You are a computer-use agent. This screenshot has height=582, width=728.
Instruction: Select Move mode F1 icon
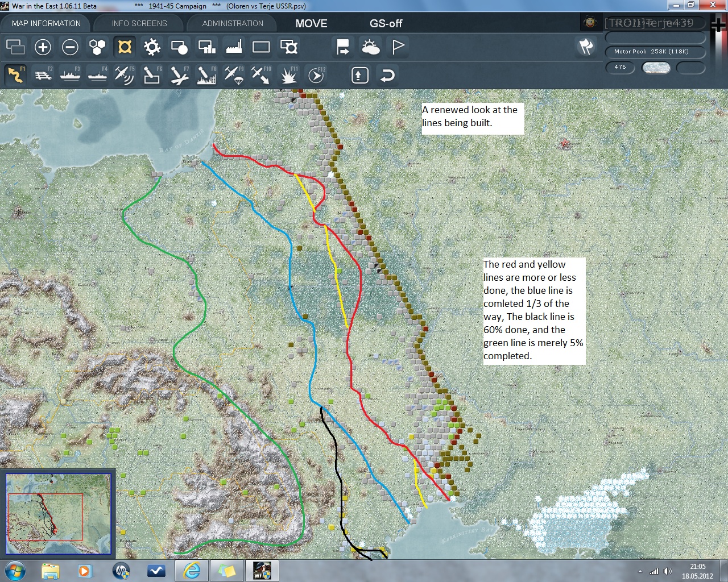click(15, 75)
